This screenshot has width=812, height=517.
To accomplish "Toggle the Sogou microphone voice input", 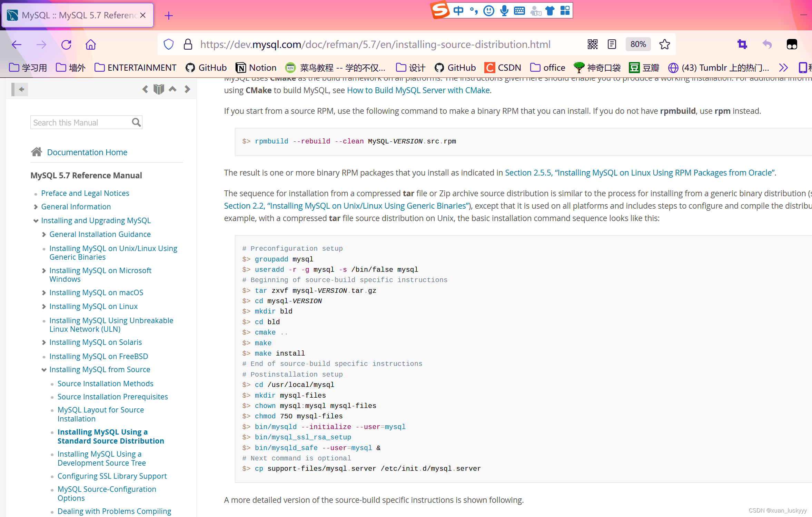I will click(x=504, y=11).
